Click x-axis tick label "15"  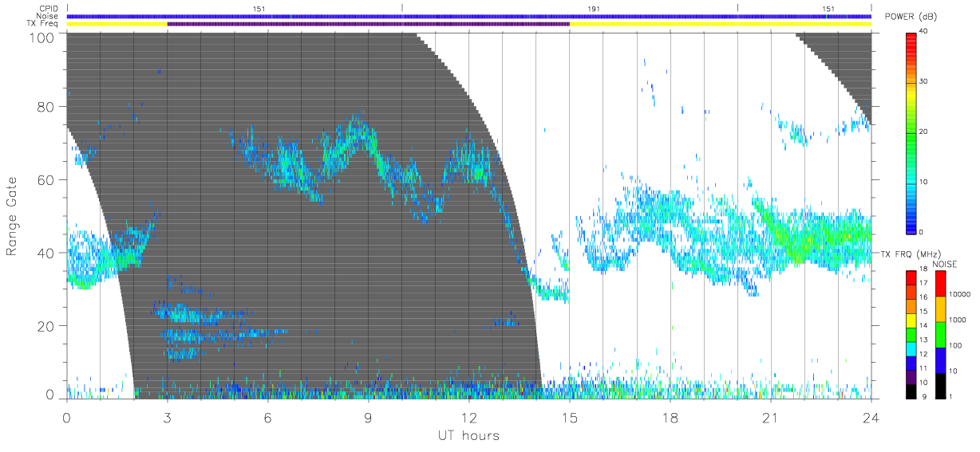pos(570,417)
